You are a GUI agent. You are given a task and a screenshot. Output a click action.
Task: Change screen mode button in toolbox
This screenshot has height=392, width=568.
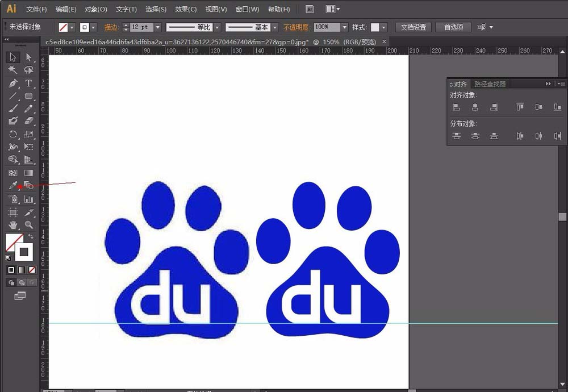point(20,296)
